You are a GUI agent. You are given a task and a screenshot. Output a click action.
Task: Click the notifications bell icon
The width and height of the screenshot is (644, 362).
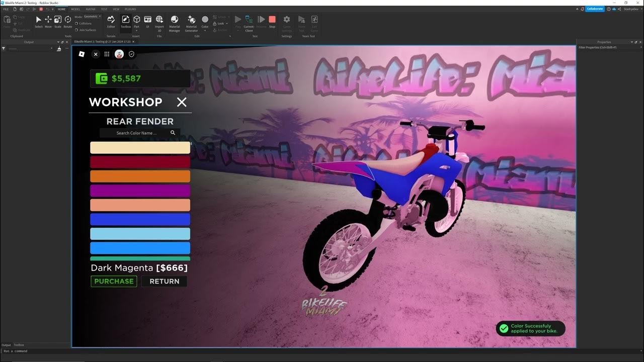(582, 9)
